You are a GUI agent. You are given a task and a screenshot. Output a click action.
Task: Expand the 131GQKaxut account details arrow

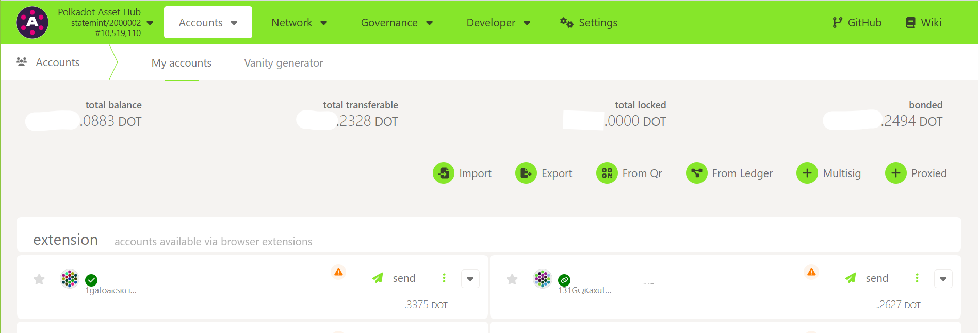(943, 279)
